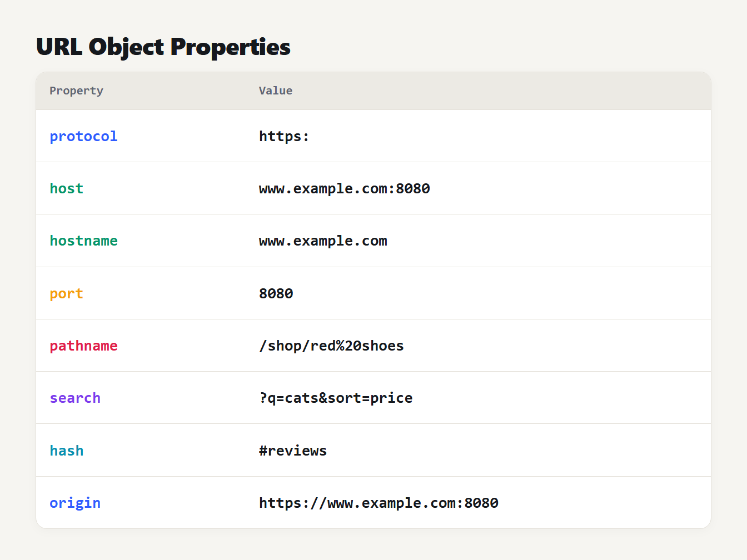
Task: Click the URL Object Properties heading
Action: 163,47
